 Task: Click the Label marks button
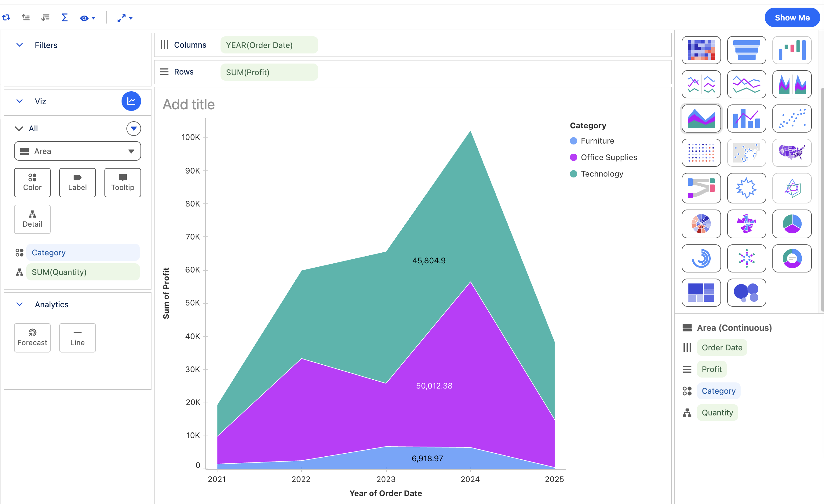pyautogui.click(x=78, y=183)
